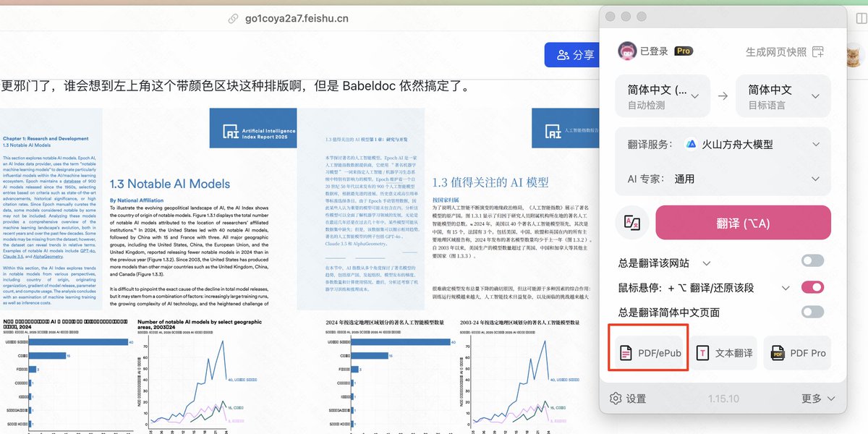Turn on 总是翻译简体中文页面 toggle
The height and width of the screenshot is (434, 868).
tap(812, 312)
